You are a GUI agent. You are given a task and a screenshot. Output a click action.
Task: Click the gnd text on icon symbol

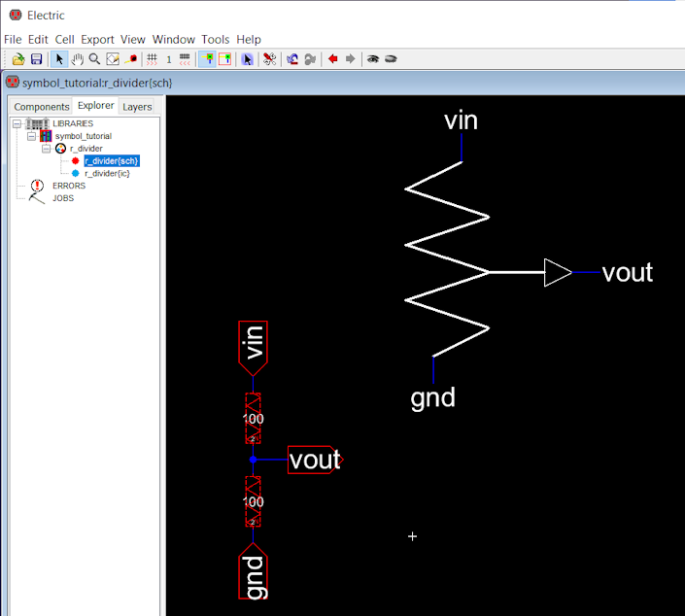433,398
